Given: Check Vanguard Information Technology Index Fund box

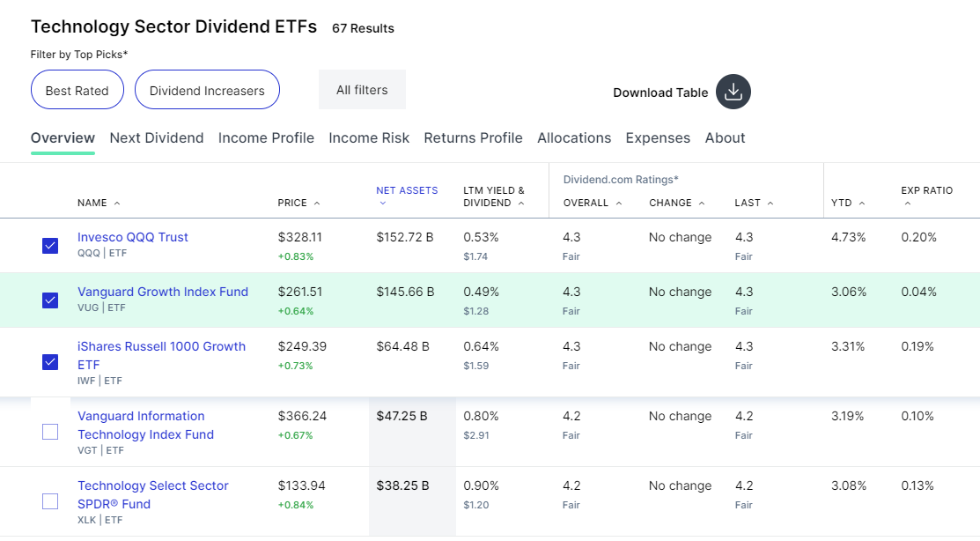Looking at the screenshot, I should [x=50, y=432].
